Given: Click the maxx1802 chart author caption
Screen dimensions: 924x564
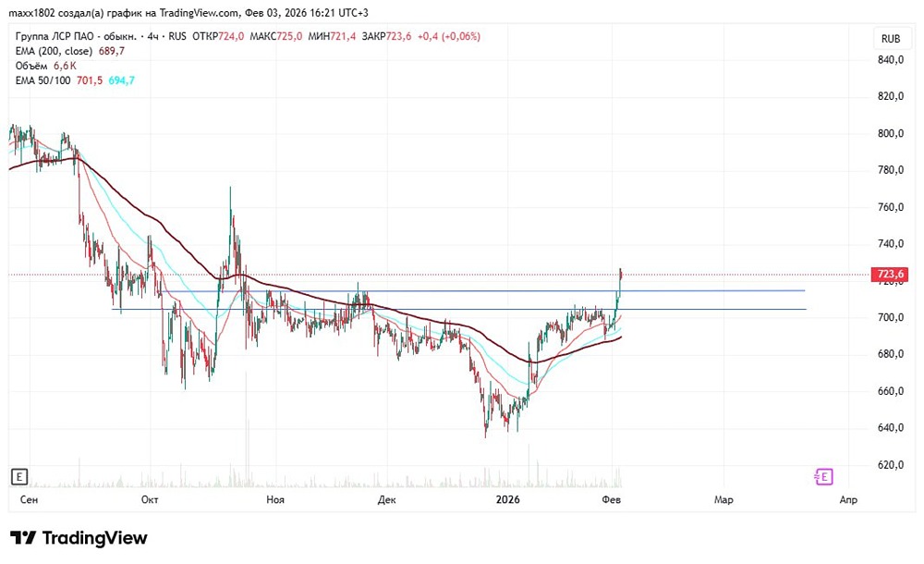Looking at the screenshot, I should click(x=188, y=12).
